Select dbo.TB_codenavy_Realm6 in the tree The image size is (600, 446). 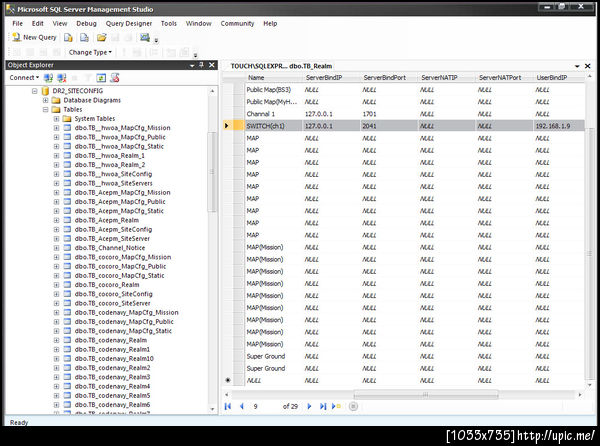coord(112,405)
